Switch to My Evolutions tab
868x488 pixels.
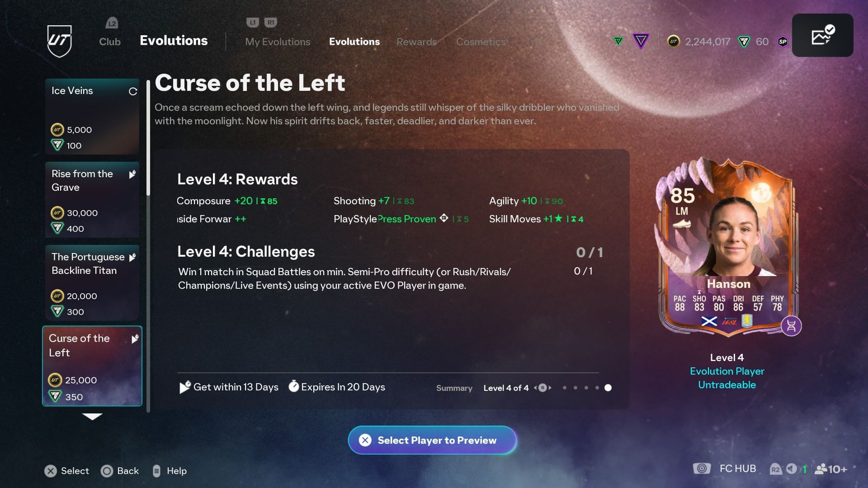tap(278, 42)
